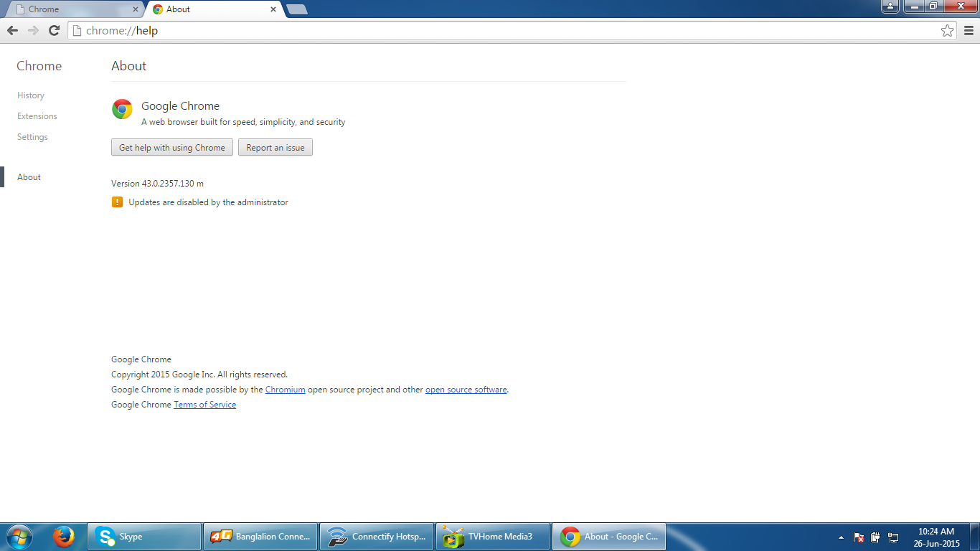Bookmark this page with the star icon
The image size is (980, 551).
click(x=948, y=30)
